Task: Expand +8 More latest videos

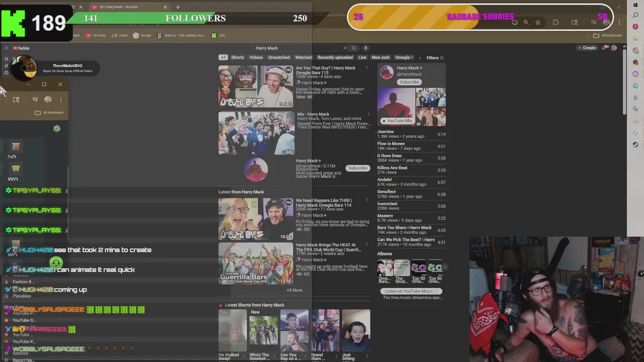Action: [x=294, y=290]
